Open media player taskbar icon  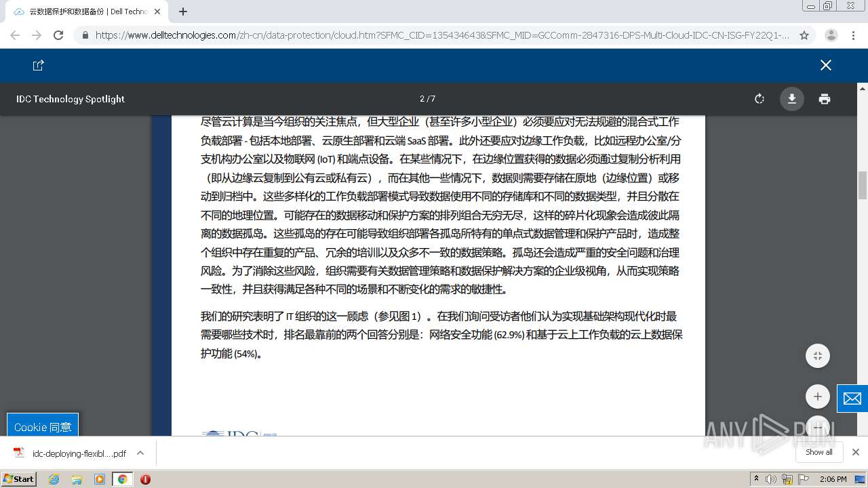(x=100, y=479)
